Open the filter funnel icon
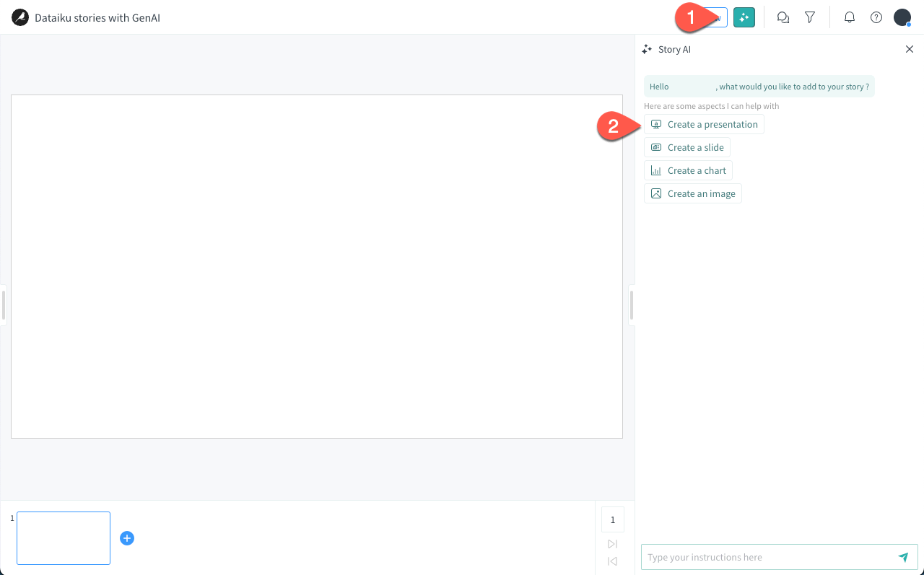Screen dimensions: 924x575 click(809, 17)
